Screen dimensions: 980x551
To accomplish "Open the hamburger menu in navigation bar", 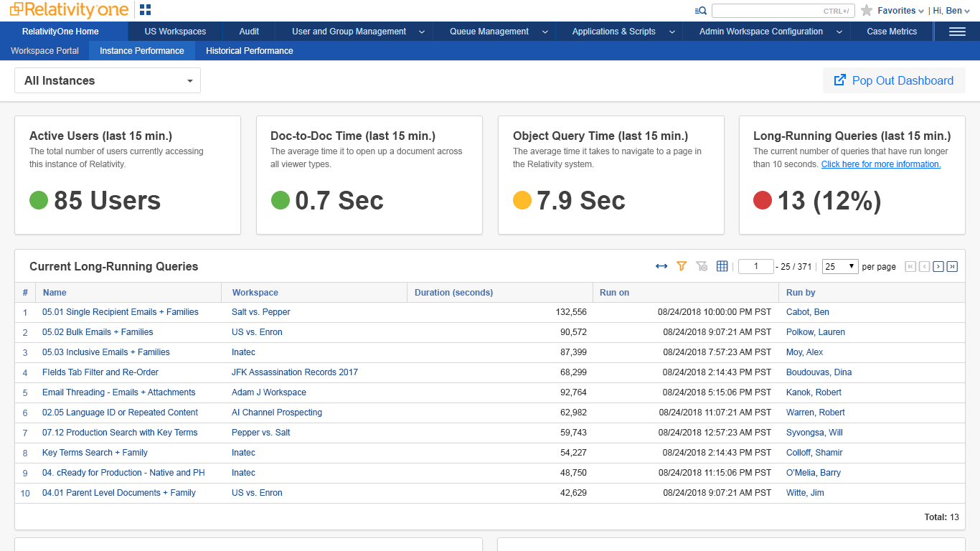I will [x=957, y=32].
